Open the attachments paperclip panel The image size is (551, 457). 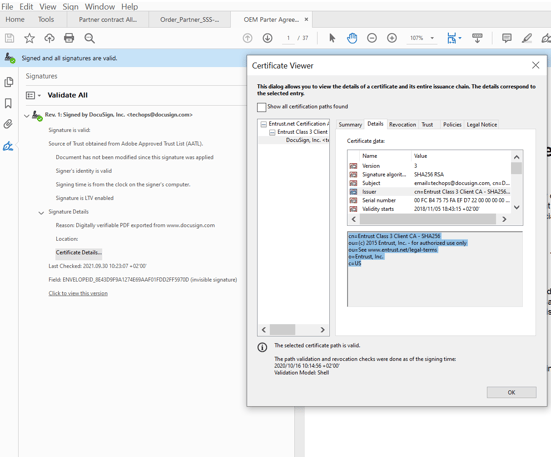tap(8, 124)
